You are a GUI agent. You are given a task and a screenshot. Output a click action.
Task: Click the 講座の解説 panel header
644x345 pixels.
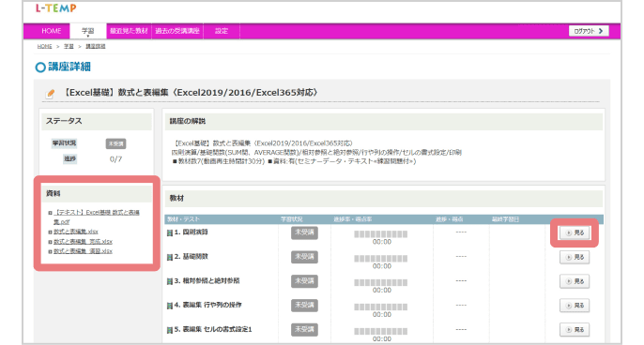[x=384, y=122]
